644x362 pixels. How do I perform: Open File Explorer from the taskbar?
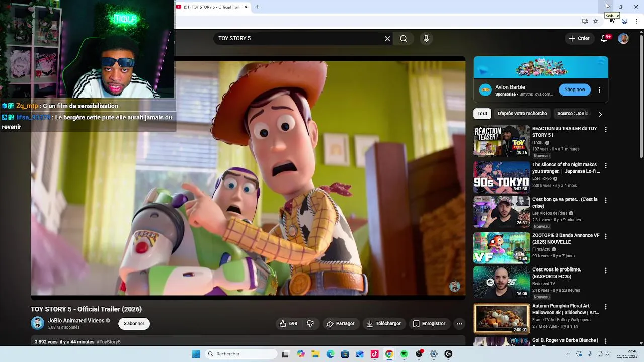pyautogui.click(x=315, y=354)
